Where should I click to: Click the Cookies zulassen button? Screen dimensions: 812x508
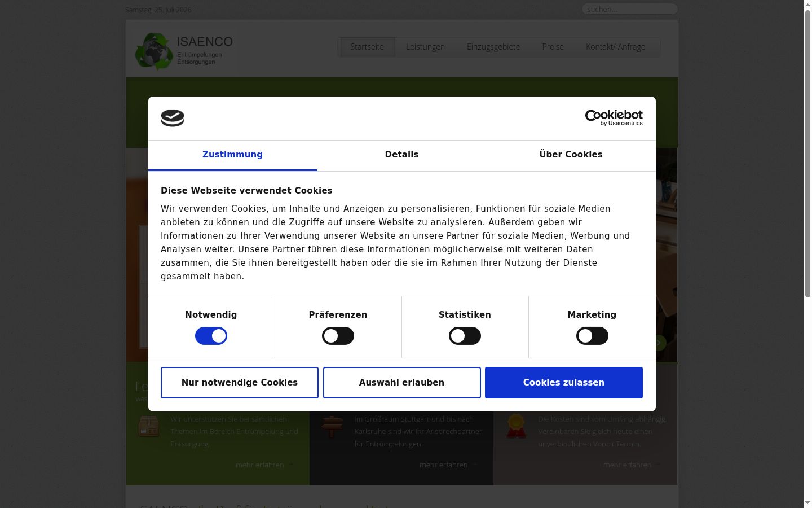[564, 383]
